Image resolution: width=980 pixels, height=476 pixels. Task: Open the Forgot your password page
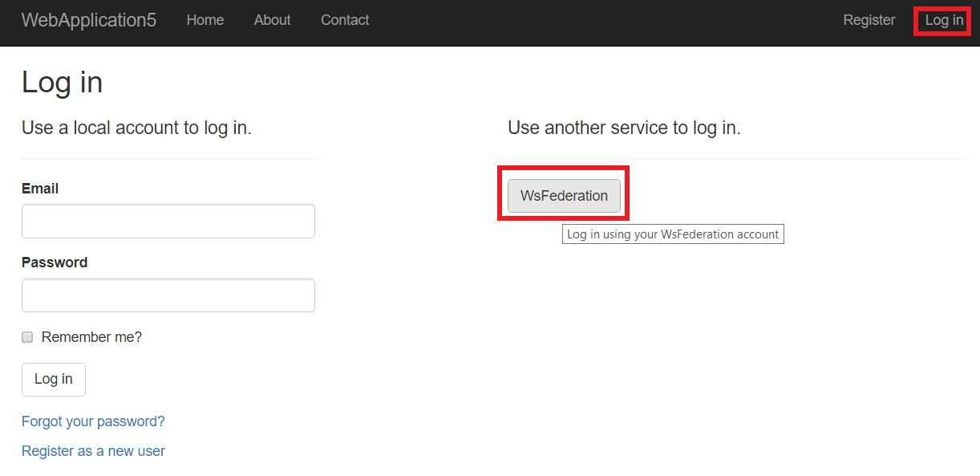point(92,421)
